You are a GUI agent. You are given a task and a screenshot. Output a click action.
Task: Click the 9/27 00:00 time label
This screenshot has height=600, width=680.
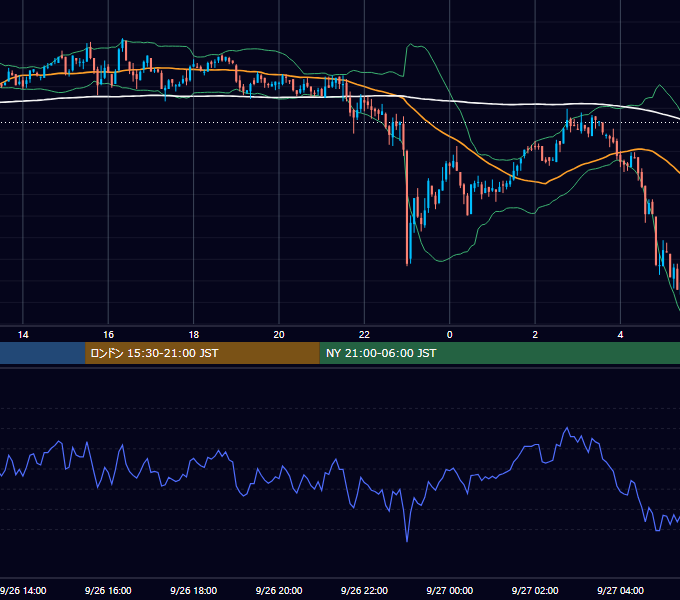(x=450, y=590)
